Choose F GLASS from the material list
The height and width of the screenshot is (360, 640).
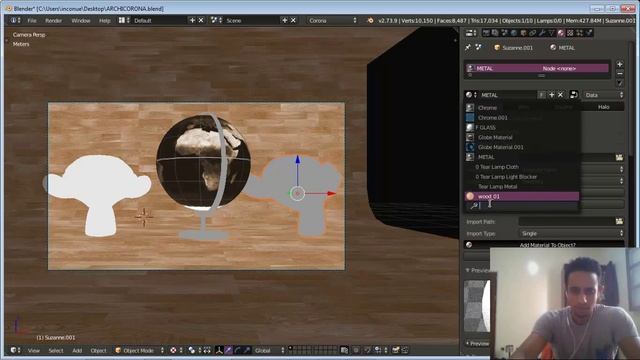(522, 127)
